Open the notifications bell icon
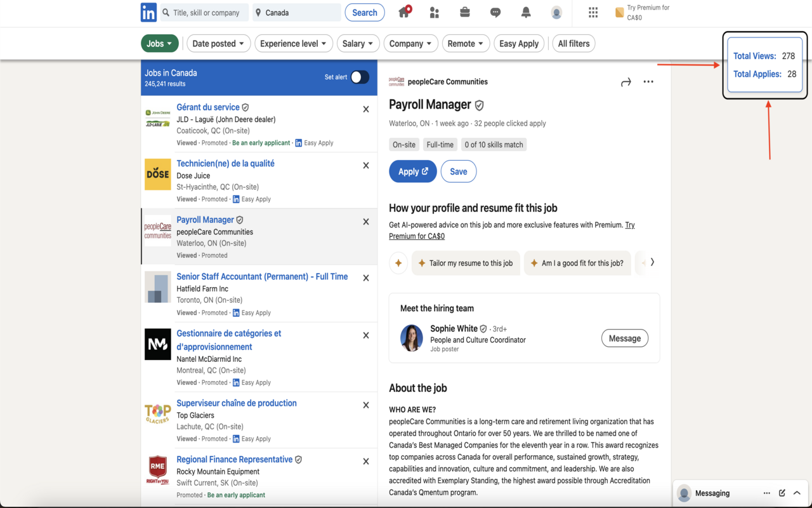Screen dimensions: 812x508 (x=526, y=13)
